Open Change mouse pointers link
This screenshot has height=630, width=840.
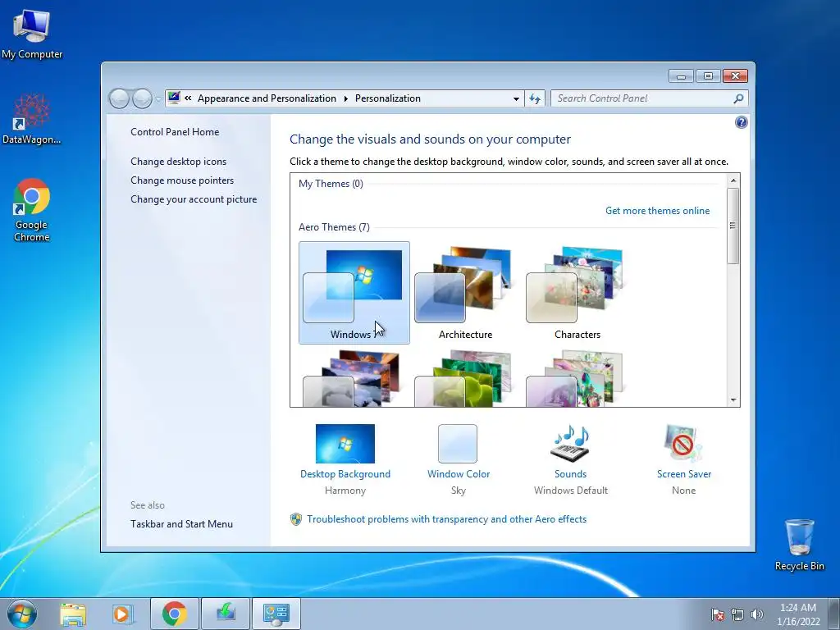182,180
